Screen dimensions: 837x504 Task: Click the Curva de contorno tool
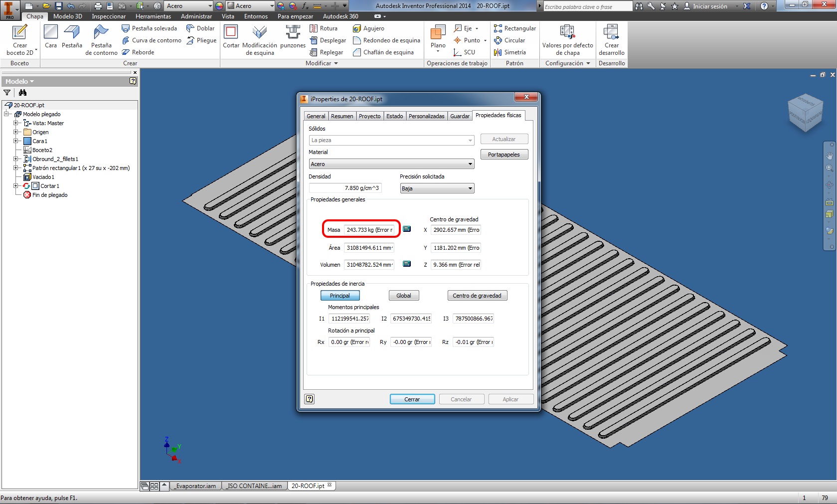152,40
